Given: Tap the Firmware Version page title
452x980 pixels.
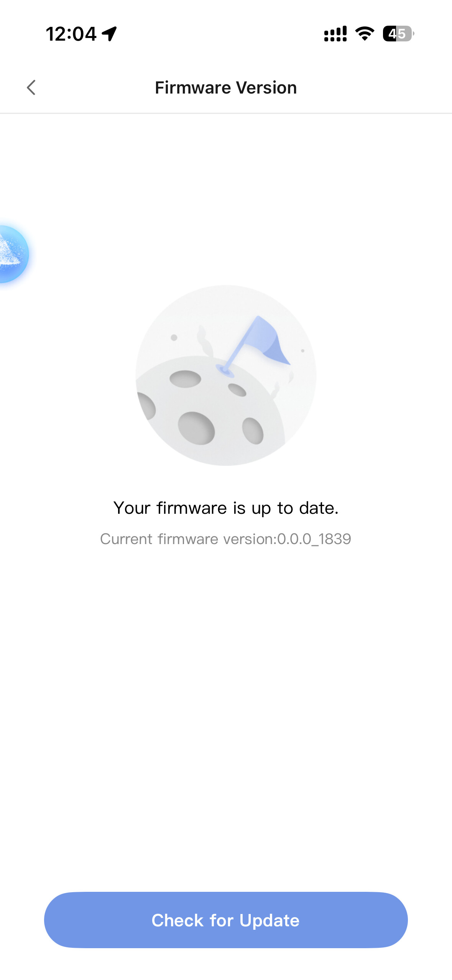Looking at the screenshot, I should pyautogui.click(x=226, y=88).
